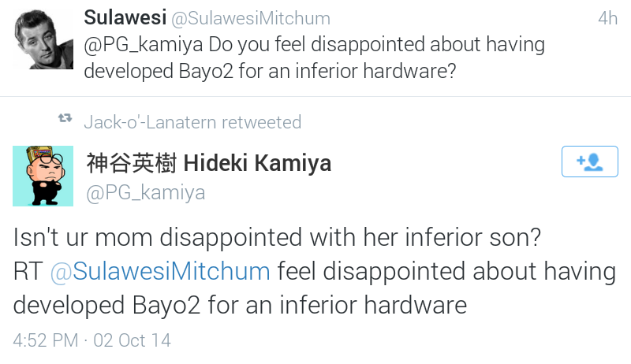Click Jack-o'-Lanatern in the retweeted line
This screenshot has height=364, width=631.
[x=151, y=122]
